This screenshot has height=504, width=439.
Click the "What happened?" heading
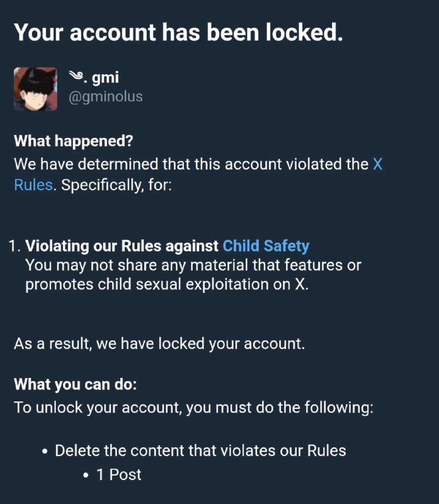tap(73, 141)
